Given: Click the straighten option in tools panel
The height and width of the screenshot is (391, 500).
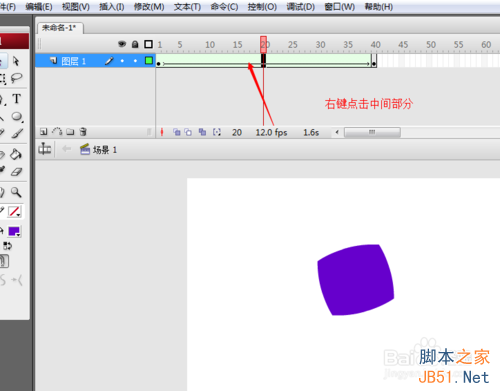Looking at the screenshot, I should [18, 280].
